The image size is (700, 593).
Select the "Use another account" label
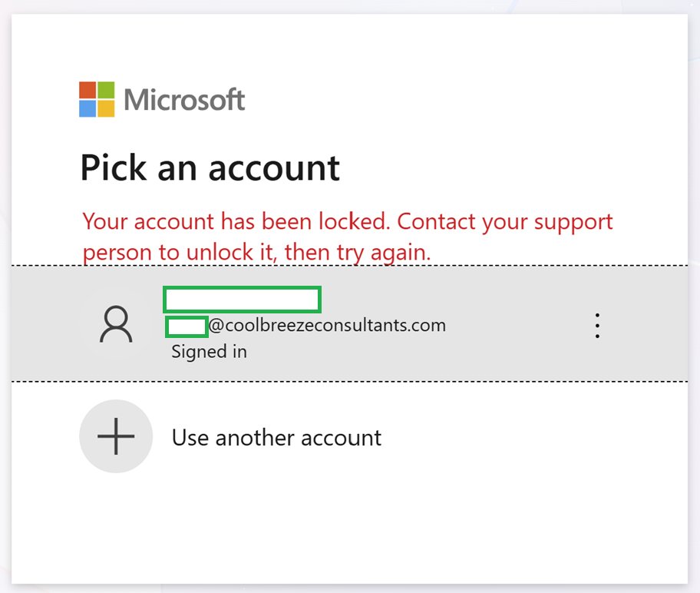point(277,438)
